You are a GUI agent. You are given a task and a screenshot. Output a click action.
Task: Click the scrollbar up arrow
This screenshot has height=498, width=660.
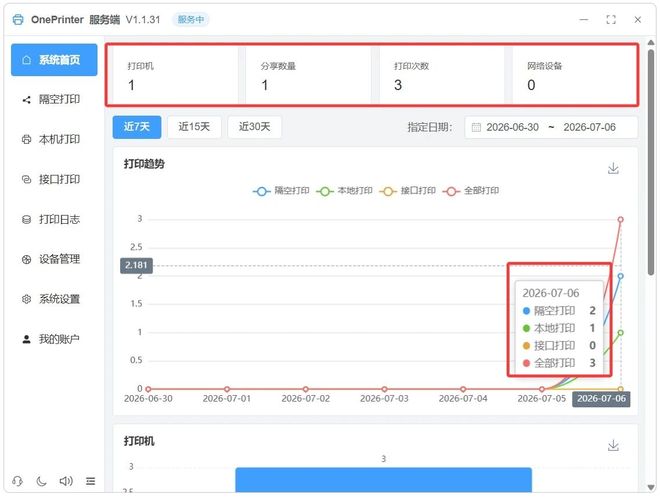(651, 43)
